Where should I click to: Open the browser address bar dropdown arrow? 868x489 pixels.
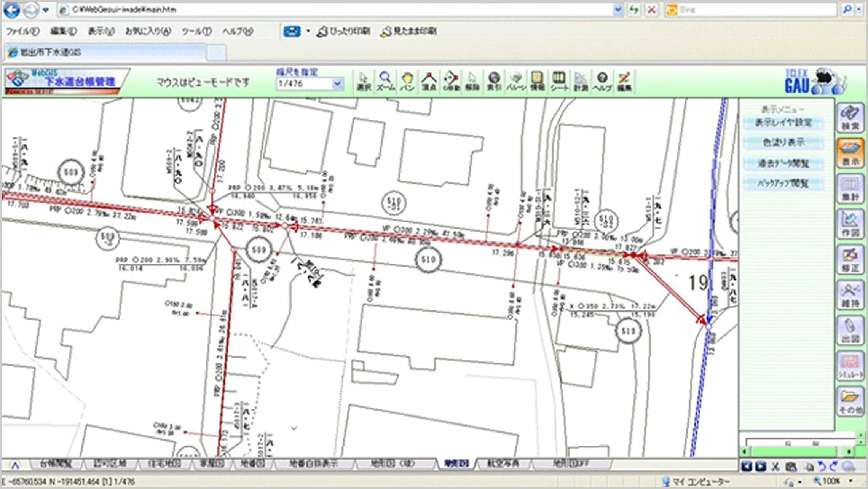click(618, 10)
